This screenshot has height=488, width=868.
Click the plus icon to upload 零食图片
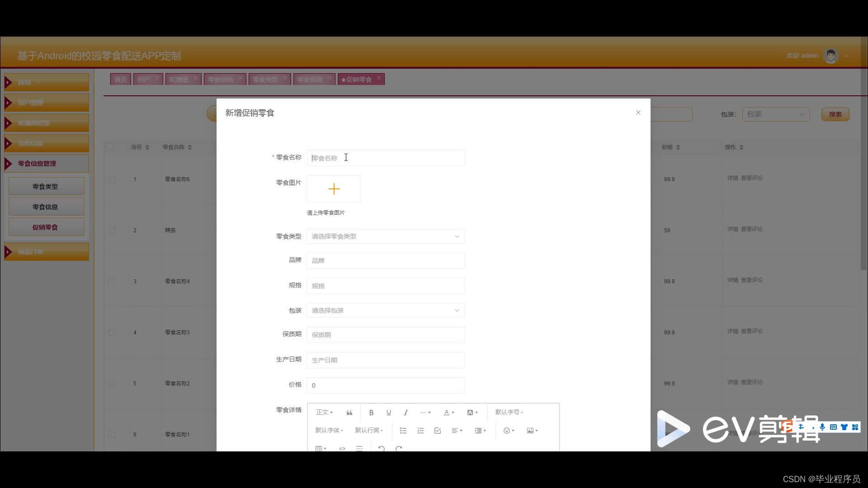(334, 189)
